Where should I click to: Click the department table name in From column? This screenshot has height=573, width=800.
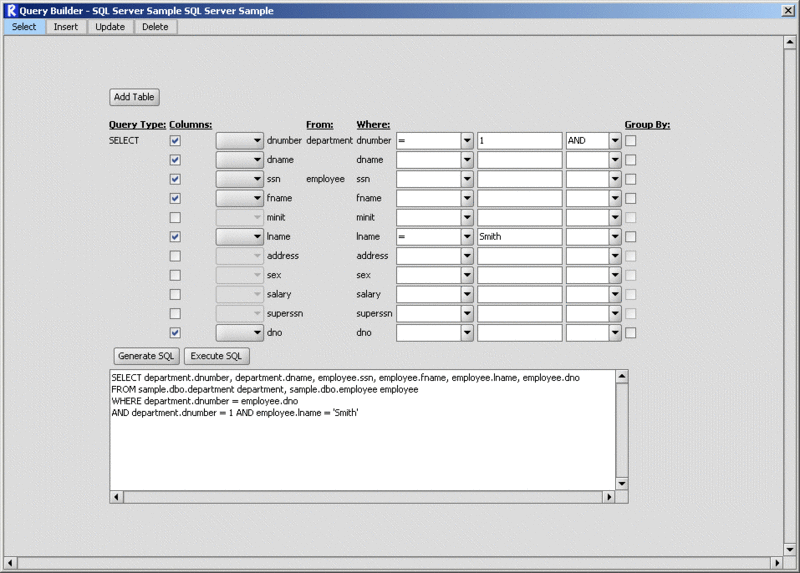point(329,140)
